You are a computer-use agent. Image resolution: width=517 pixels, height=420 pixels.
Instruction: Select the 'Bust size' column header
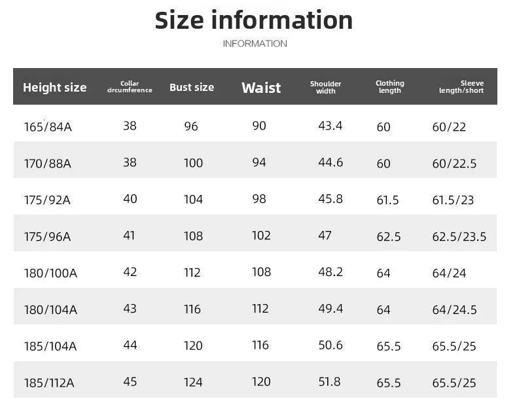coord(192,87)
